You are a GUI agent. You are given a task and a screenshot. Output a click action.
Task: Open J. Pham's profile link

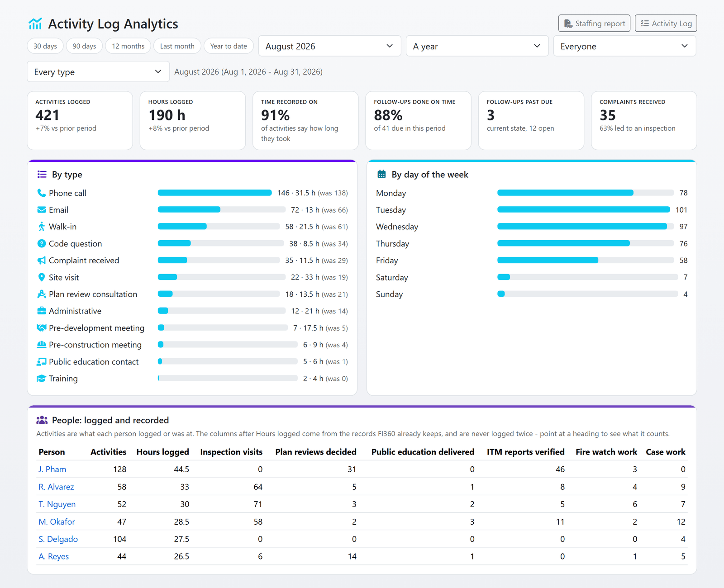pyautogui.click(x=52, y=469)
